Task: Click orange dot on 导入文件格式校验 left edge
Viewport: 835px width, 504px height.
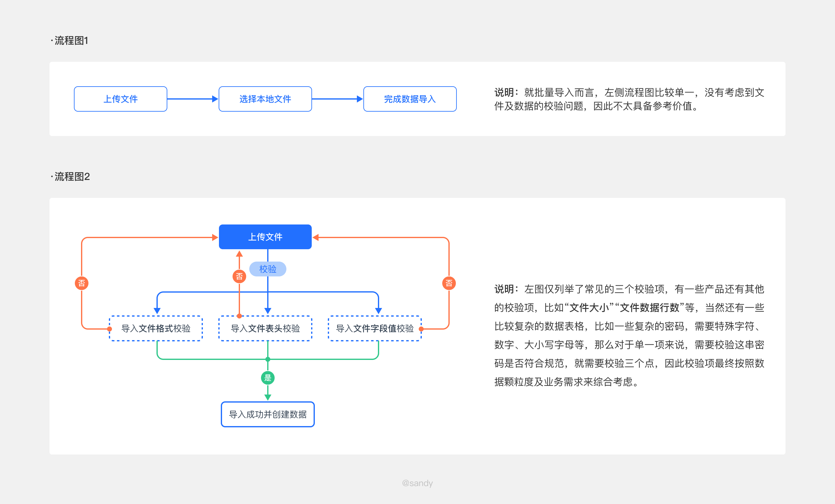Action: pyautogui.click(x=109, y=329)
